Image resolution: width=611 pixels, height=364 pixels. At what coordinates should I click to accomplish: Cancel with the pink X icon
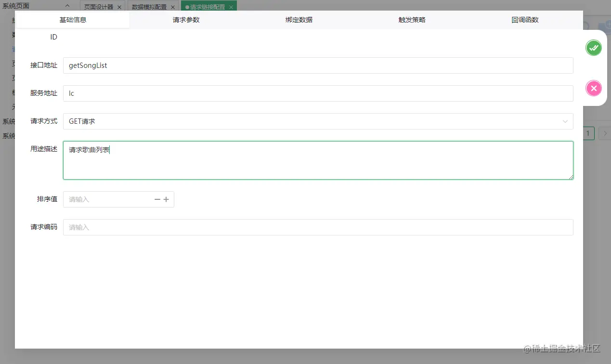pos(594,88)
